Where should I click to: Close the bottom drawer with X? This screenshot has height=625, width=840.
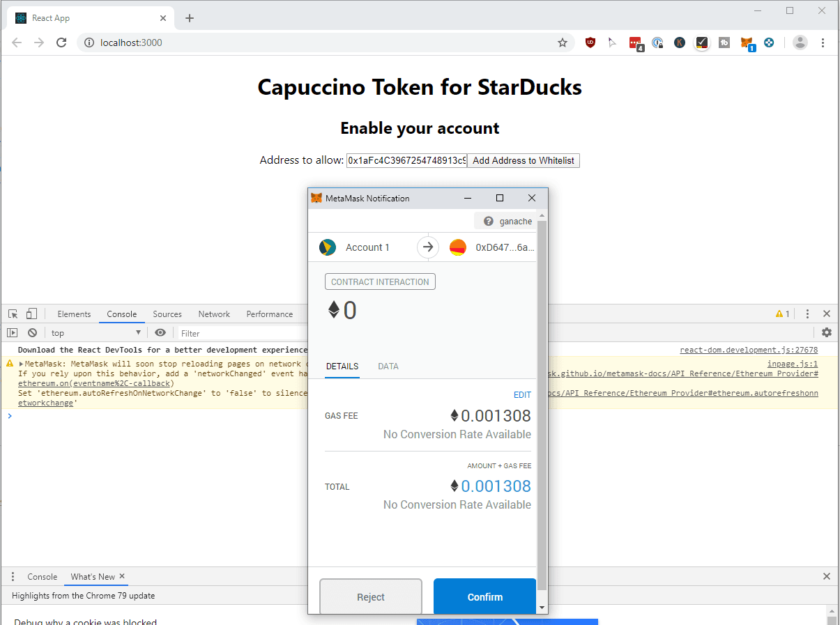(x=827, y=577)
